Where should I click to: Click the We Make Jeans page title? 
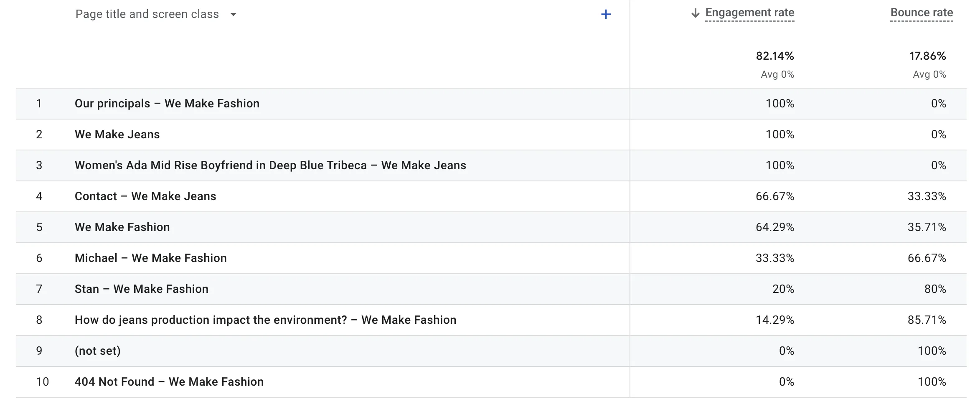pos(117,135)
